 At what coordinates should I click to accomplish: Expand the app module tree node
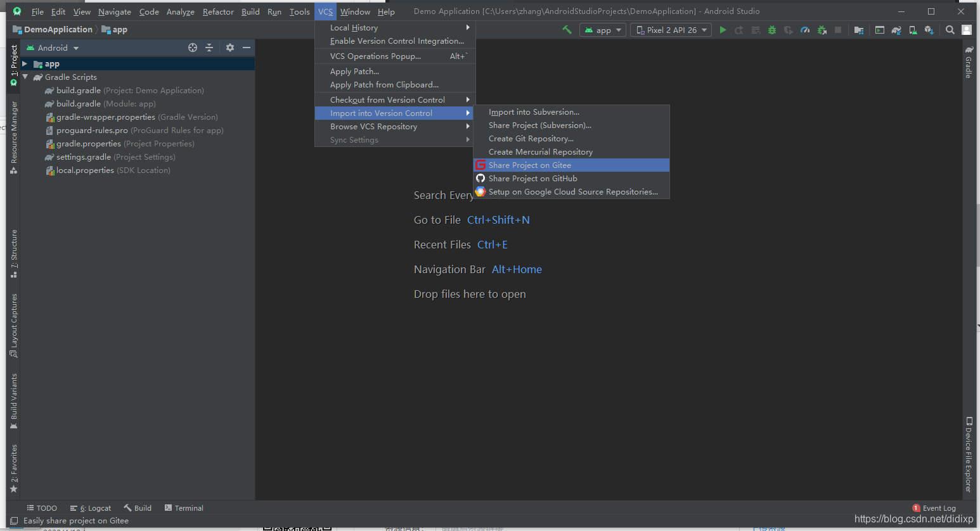click(x=25, y=64)
